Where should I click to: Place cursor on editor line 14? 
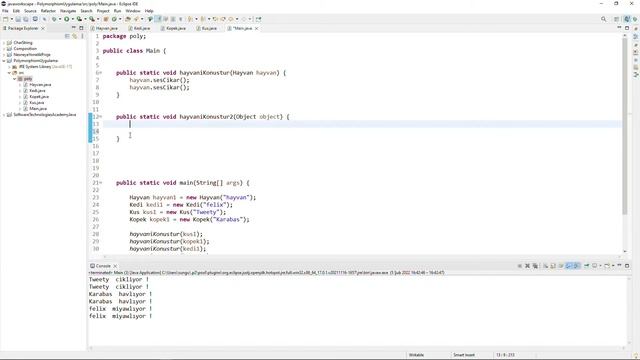tap(361, 131)
